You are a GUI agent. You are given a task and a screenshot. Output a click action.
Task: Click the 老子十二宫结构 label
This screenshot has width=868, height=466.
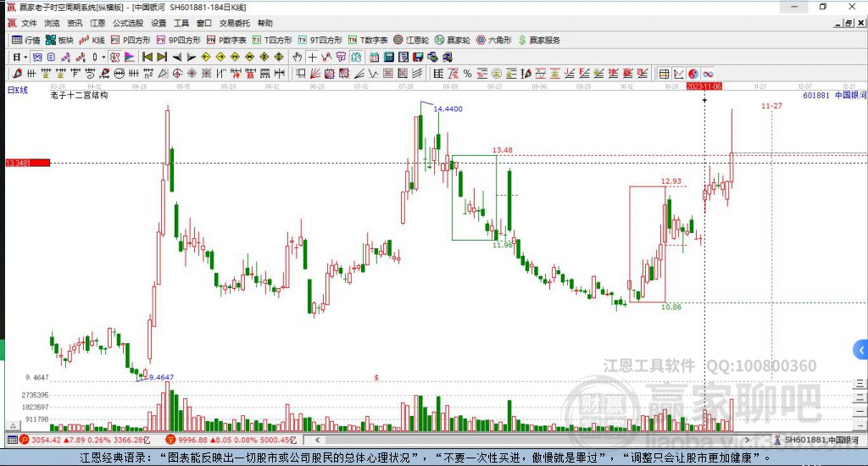(79, 95)
